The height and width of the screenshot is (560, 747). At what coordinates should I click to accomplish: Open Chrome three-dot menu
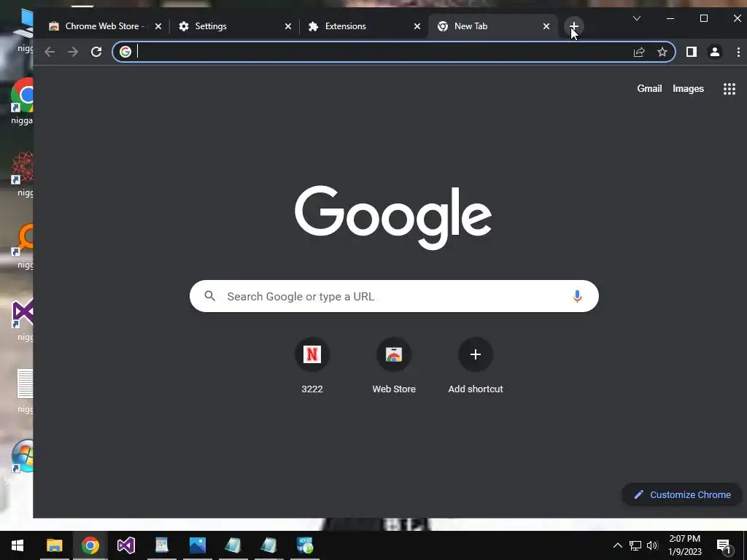(738, 52)
